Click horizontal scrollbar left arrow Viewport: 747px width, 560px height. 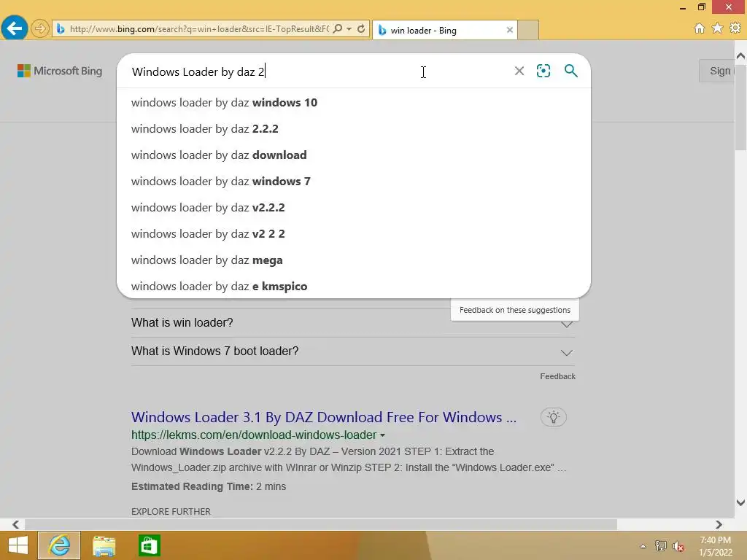[16, 524]
